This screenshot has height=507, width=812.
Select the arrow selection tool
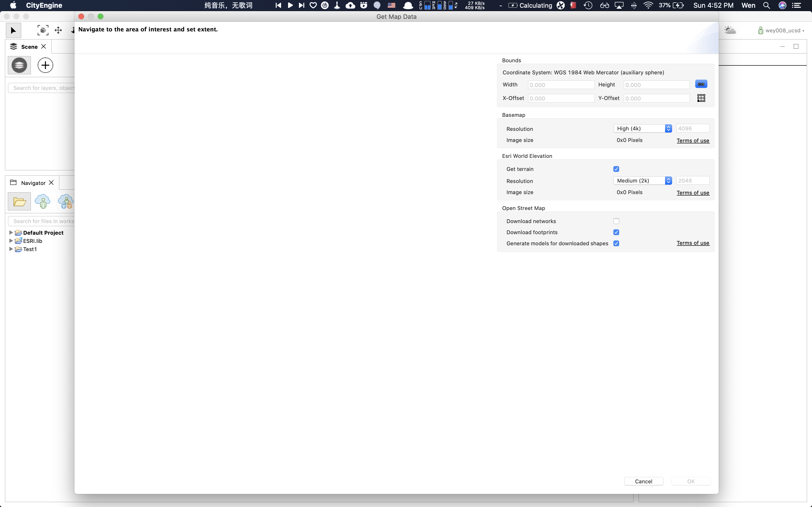coord(14,30)
